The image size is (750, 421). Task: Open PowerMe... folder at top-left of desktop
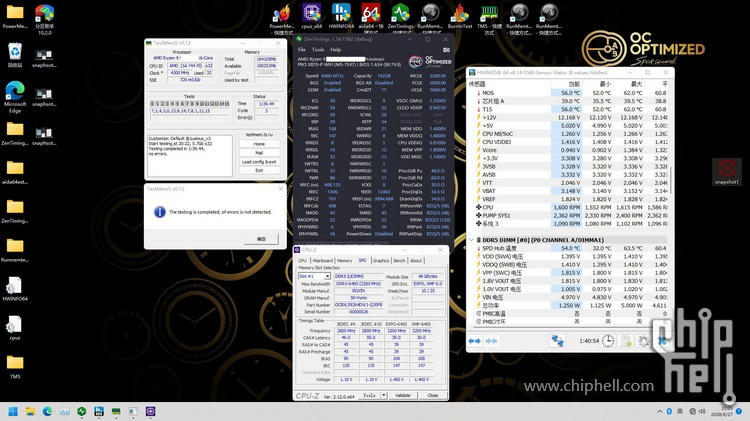pyautogui.click(x=15, y=17)
